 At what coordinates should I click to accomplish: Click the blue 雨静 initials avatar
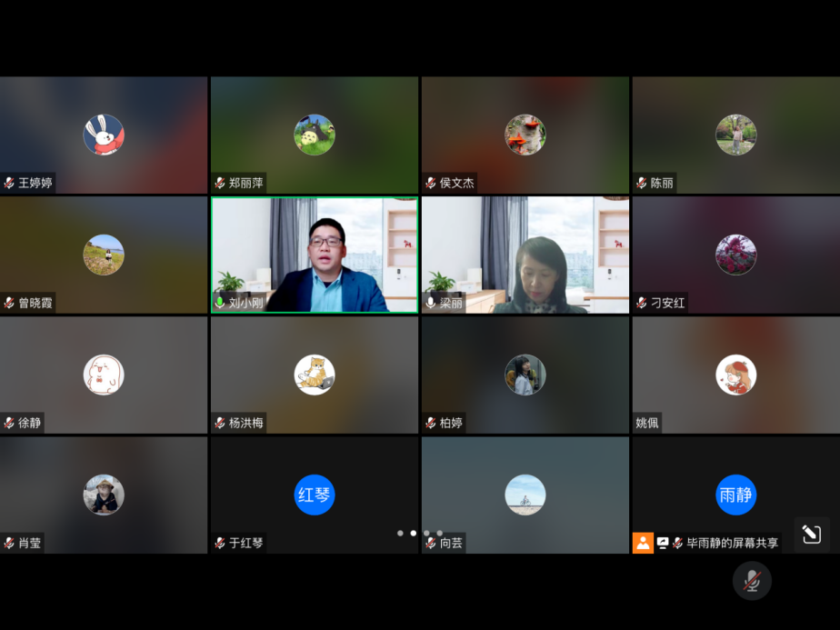pos(736,495)
